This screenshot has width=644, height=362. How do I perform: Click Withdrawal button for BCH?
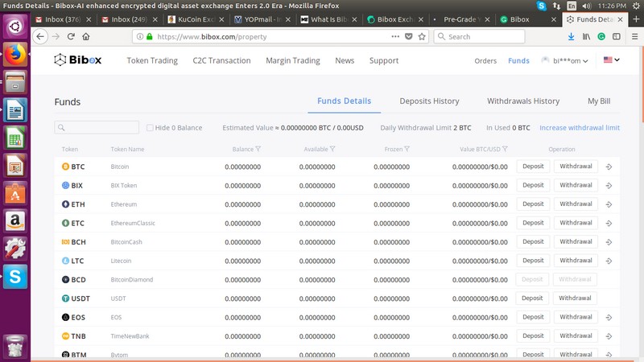click(576, 242)
